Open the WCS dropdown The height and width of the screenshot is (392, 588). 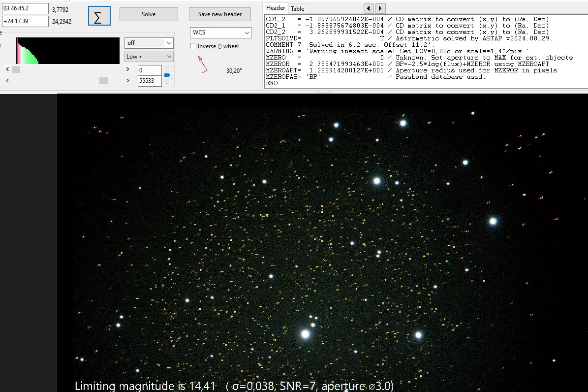tap(220, 33)
